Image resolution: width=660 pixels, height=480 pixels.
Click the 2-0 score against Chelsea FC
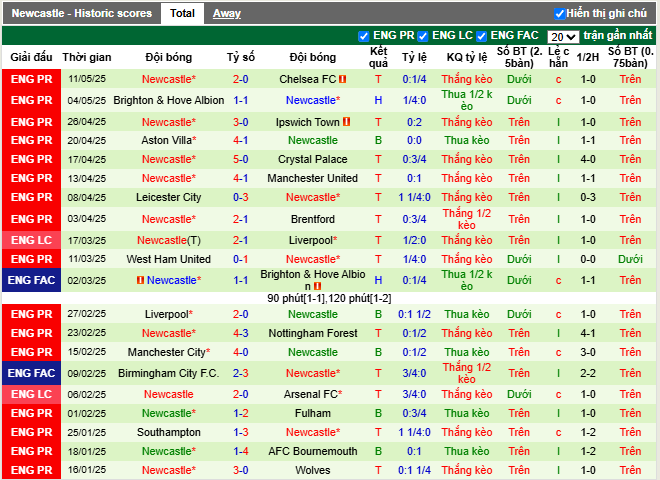241,79
